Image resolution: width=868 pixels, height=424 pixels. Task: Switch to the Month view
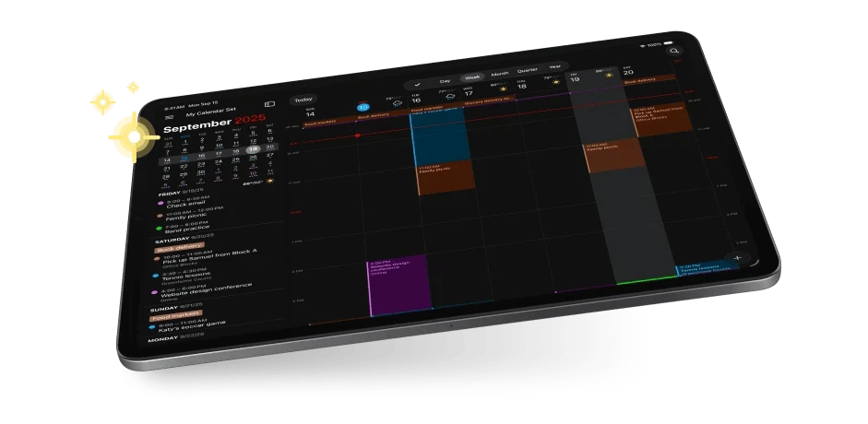500,74
